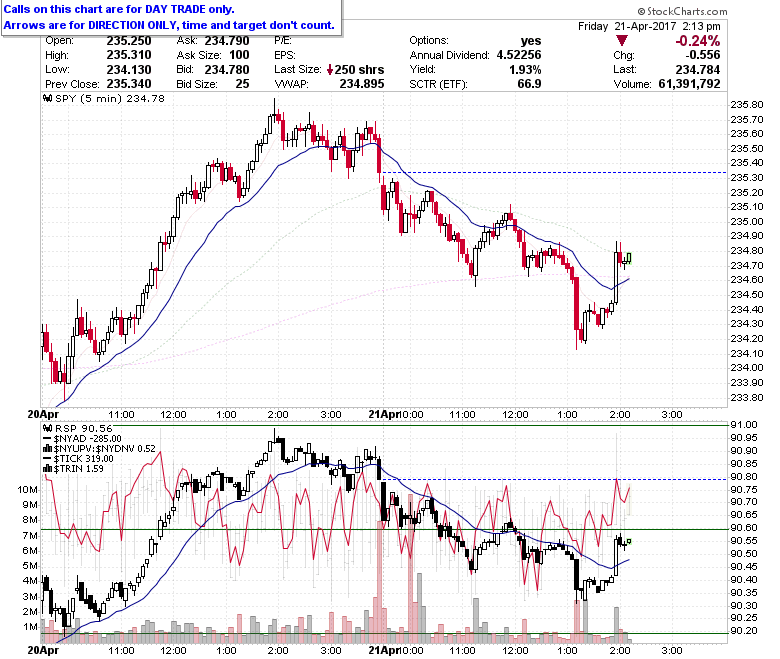Viewport: 780px width, 659px height.
Task: Click the bar icon beside $TRIN legend
Action: tap(48, 468)
